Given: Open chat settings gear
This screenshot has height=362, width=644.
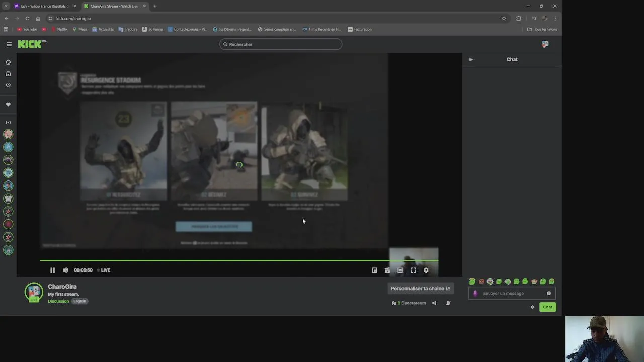Looking at the screenshot, I should click(x=532, y=307).
